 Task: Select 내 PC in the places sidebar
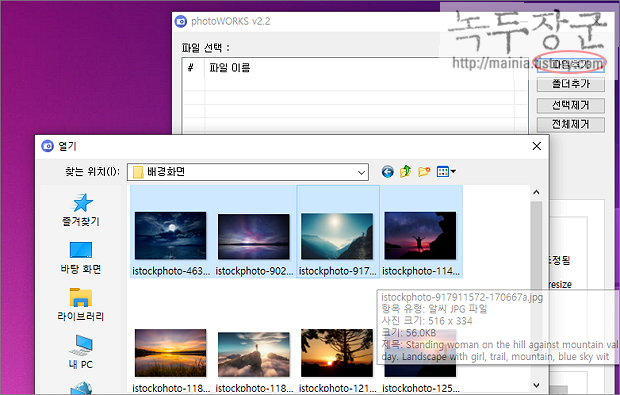81,352
